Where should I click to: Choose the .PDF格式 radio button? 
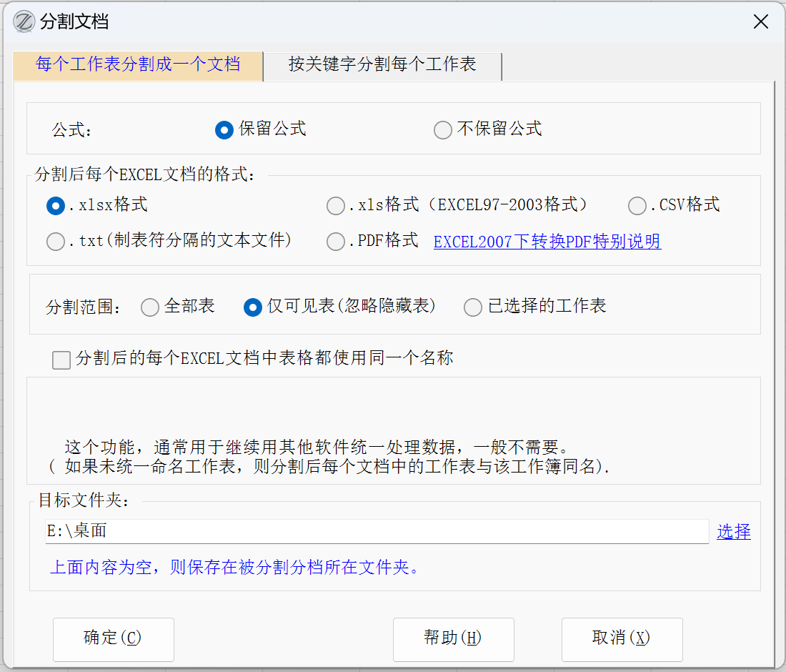[336, 242]
